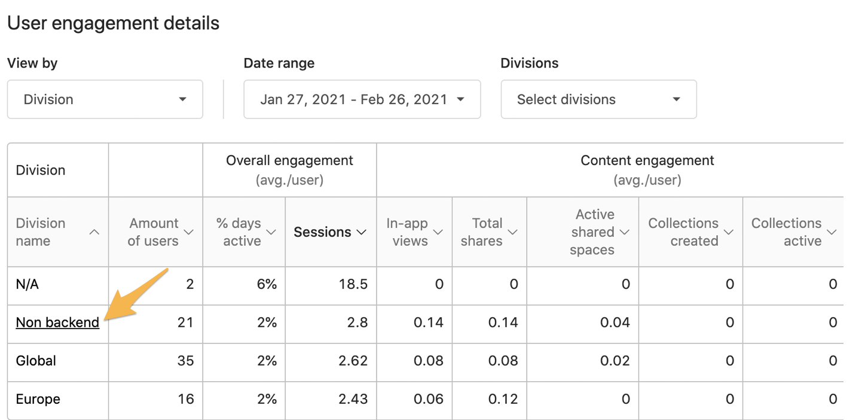The height and width of the screenshot is (420, 868).
Task: Click the Sessions column header label
Action: coord(322,232)
